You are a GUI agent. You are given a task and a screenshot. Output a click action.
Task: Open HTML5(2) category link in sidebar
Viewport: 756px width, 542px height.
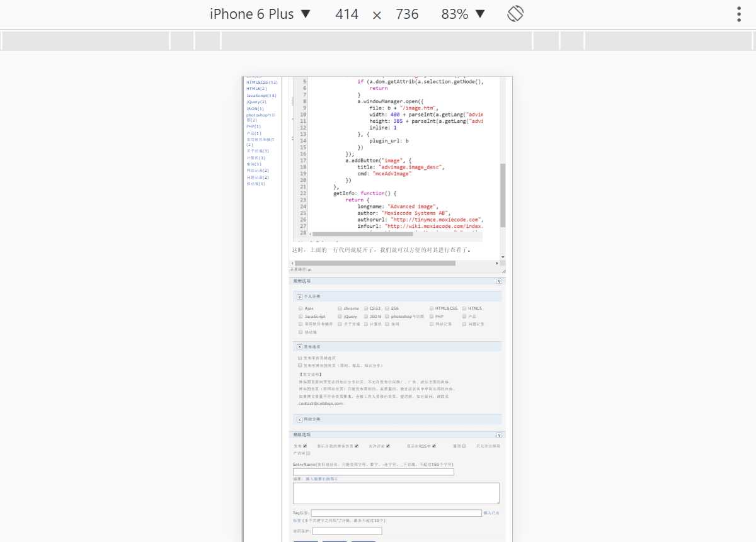(257, 89)
